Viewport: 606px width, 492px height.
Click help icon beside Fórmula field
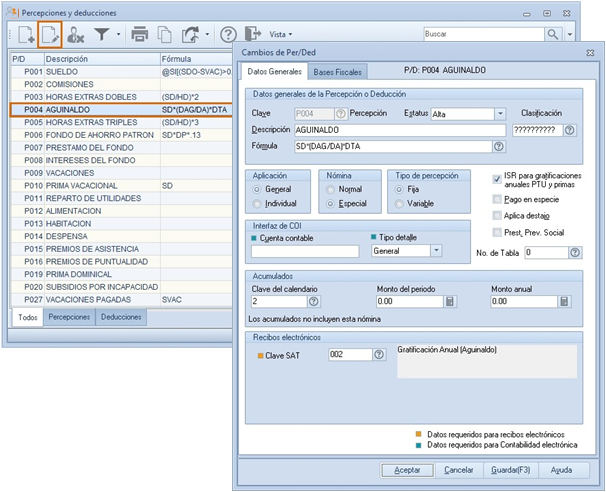499,146
